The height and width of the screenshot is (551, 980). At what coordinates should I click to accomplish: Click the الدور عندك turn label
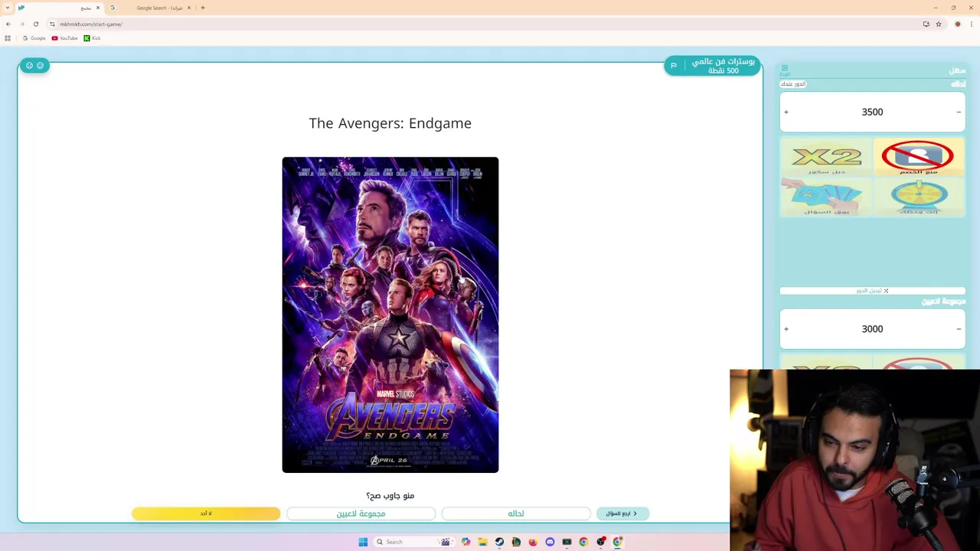[x=793, y=84]
